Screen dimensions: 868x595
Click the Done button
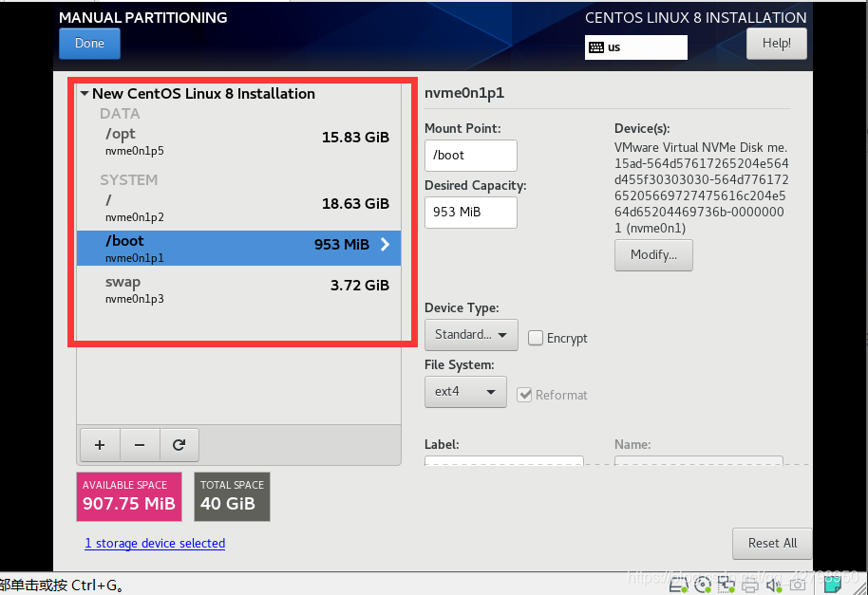[89, 43]
